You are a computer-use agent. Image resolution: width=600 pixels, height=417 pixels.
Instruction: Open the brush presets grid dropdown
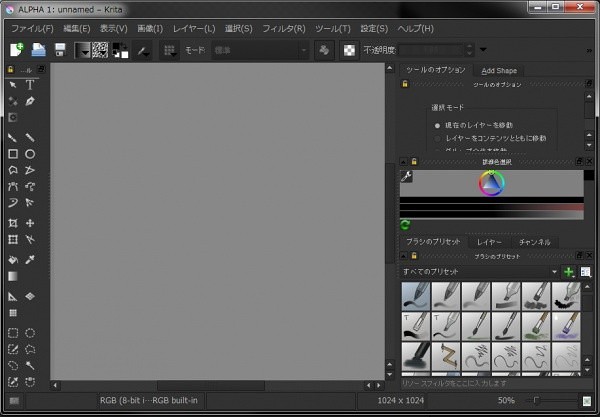pos(169,50)
